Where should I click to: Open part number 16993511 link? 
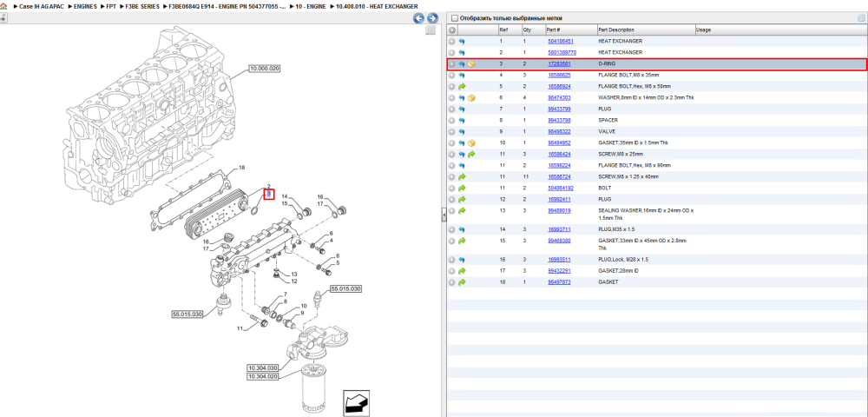pos(559,260)
